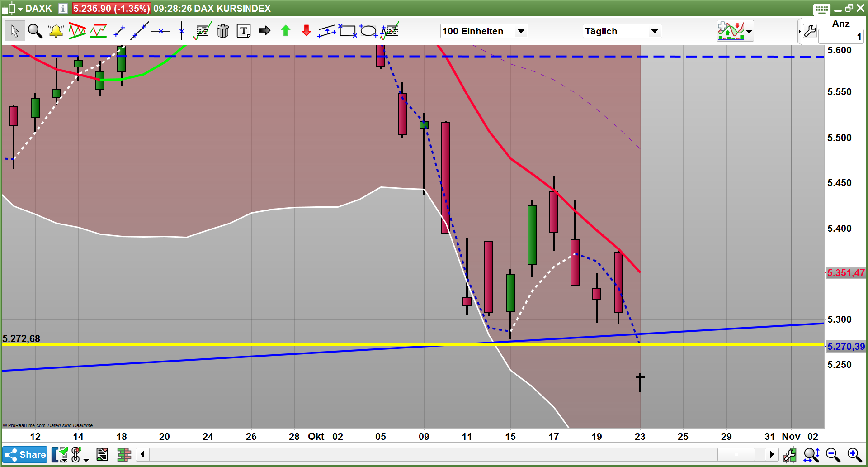Click the 5.600 price axis label
This screenshot has height=467, width=868.
(x=840, y=50)
